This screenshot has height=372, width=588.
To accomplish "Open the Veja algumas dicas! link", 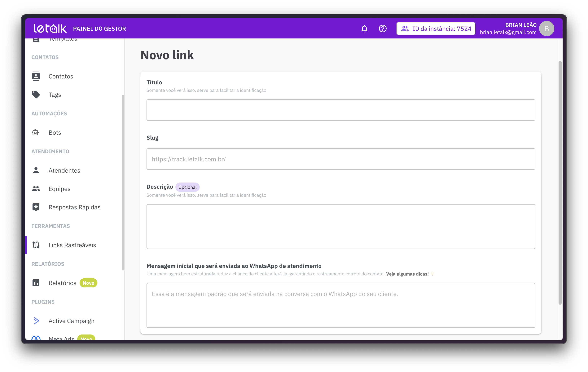I will (x=407, y=274).
